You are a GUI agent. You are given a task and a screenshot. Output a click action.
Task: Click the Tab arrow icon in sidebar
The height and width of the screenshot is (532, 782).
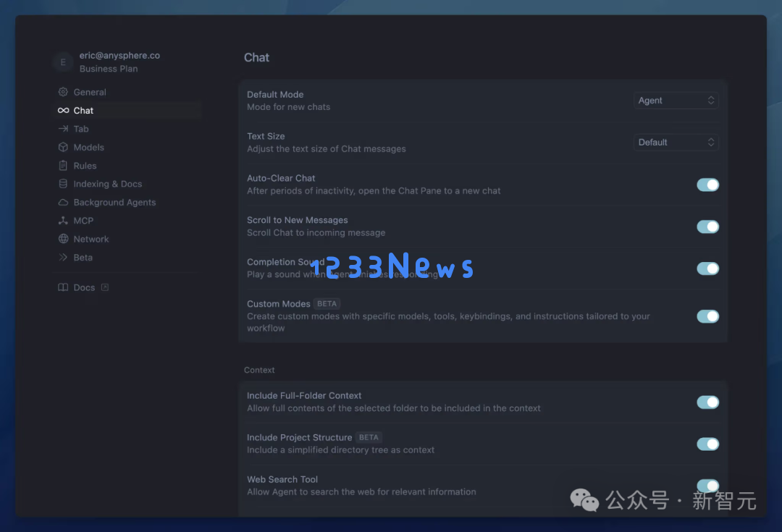click(63, 129)
